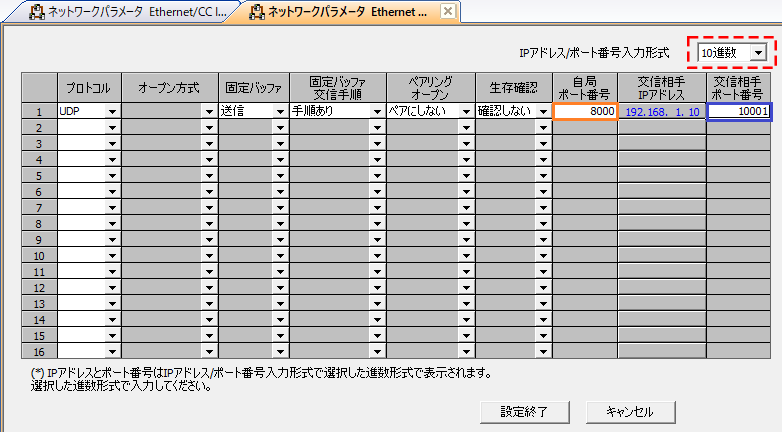The image size is (782, 432).
Task: Click the 交信相手ポート番号 field containing 10001
Action: tap(738, 112)
